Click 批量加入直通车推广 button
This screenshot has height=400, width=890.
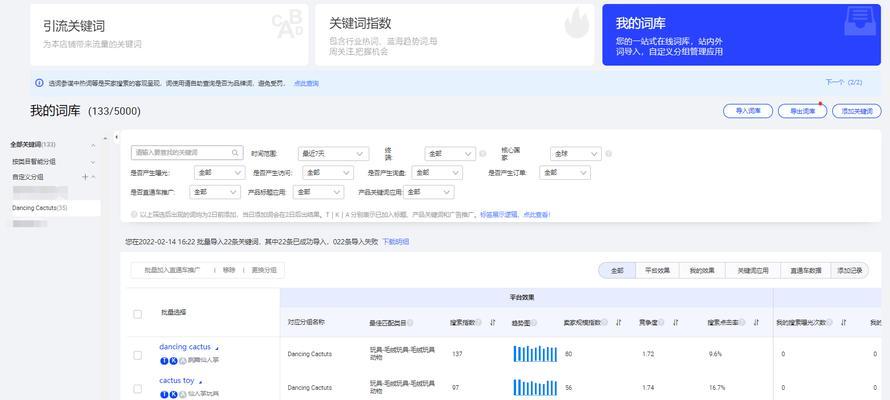(172, 271)
